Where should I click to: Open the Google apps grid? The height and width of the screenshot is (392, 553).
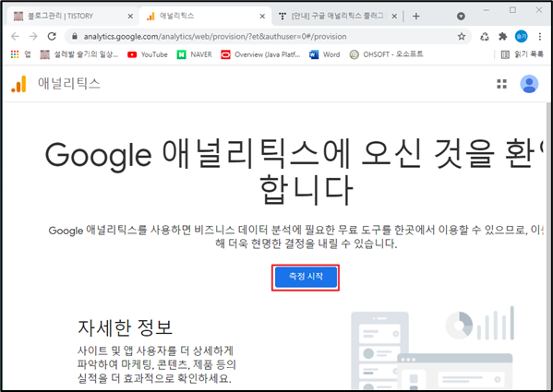pyautogui.click(x=501, y=84)
